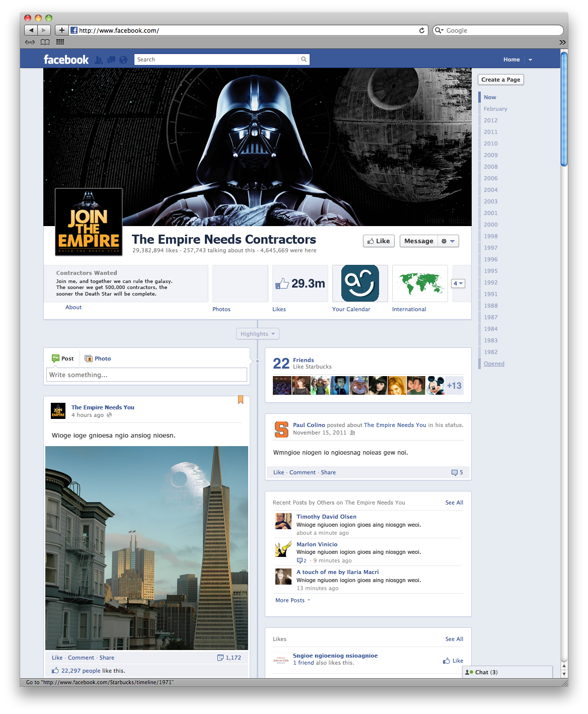Jump to Now on timeline
588x714 pixels.
pyautogui.click(x=490, y=97)
